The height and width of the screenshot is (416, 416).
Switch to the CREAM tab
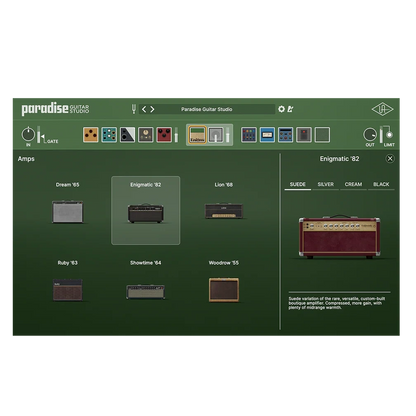click(x=353, y=184)
